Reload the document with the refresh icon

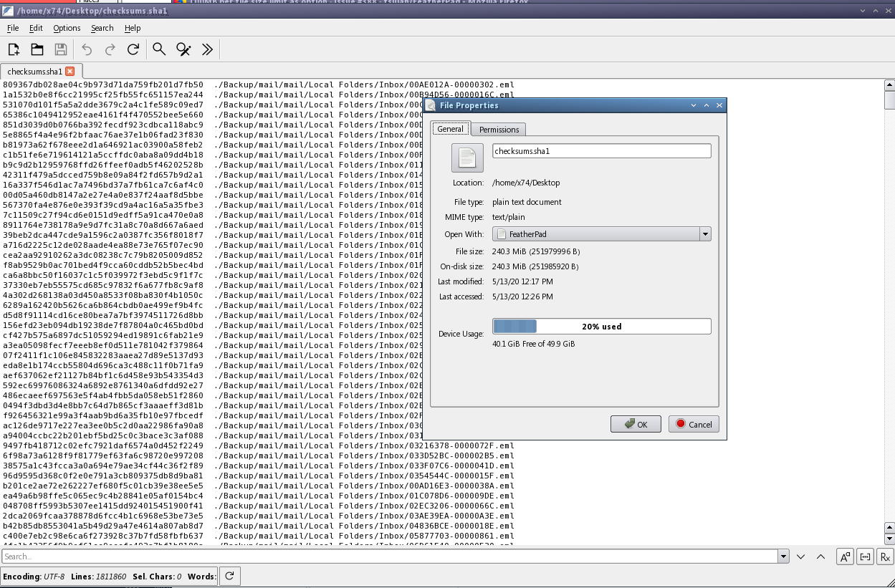click(x=133, y=49)
